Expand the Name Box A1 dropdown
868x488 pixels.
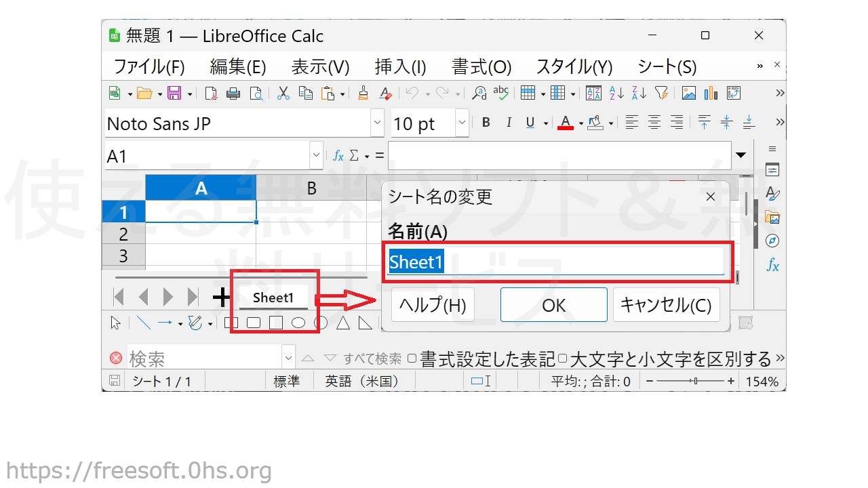316,156
